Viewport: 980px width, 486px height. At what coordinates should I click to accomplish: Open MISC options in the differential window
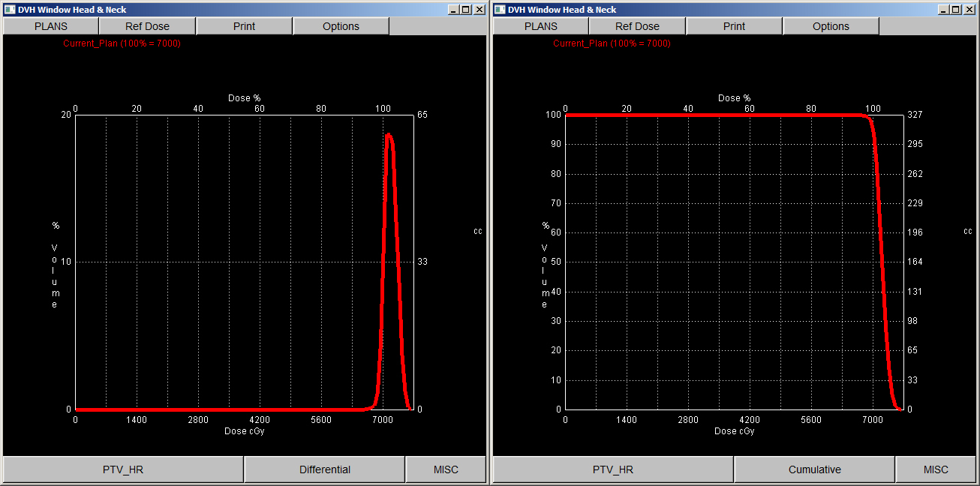point(446,469)
